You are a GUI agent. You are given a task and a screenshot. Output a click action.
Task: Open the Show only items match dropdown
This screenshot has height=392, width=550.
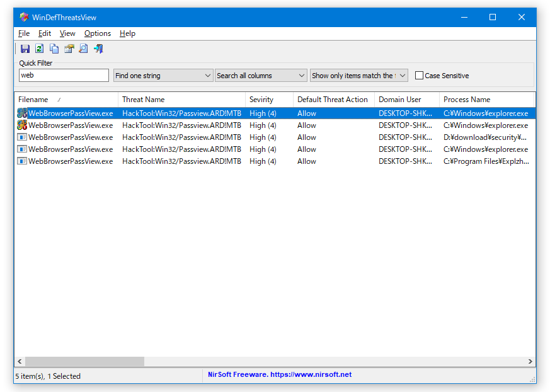click(359, 76)
